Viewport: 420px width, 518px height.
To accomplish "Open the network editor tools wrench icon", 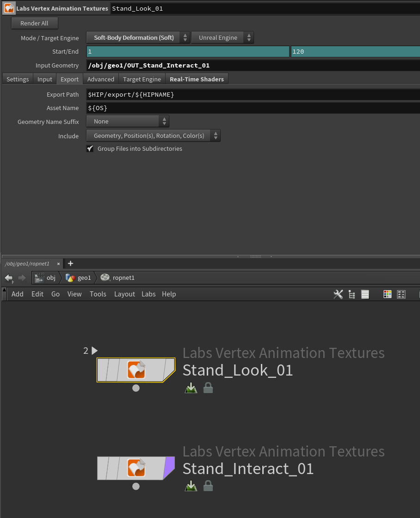I will [x=338, y=294].
